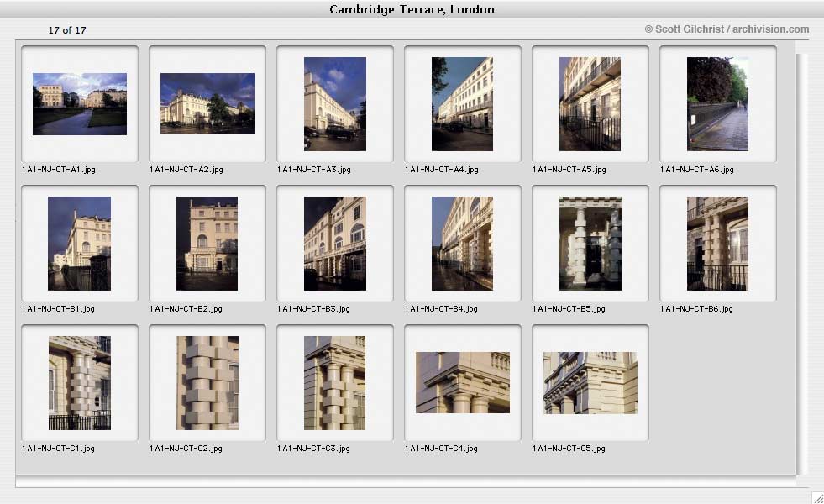
Task: Select filename 1A1-NJ-CT-B3.jpg
Action: [x=314, y=309]
